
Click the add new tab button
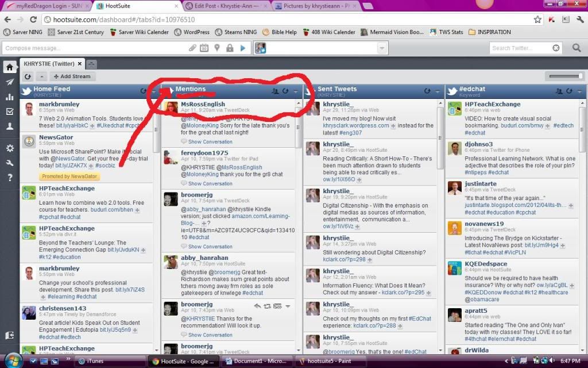(x=91, y=64)
